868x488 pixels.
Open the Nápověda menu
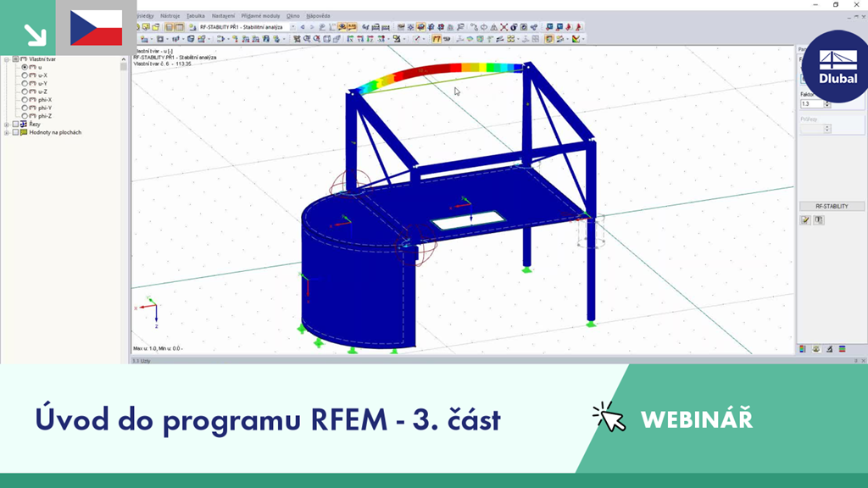[319, 16]
